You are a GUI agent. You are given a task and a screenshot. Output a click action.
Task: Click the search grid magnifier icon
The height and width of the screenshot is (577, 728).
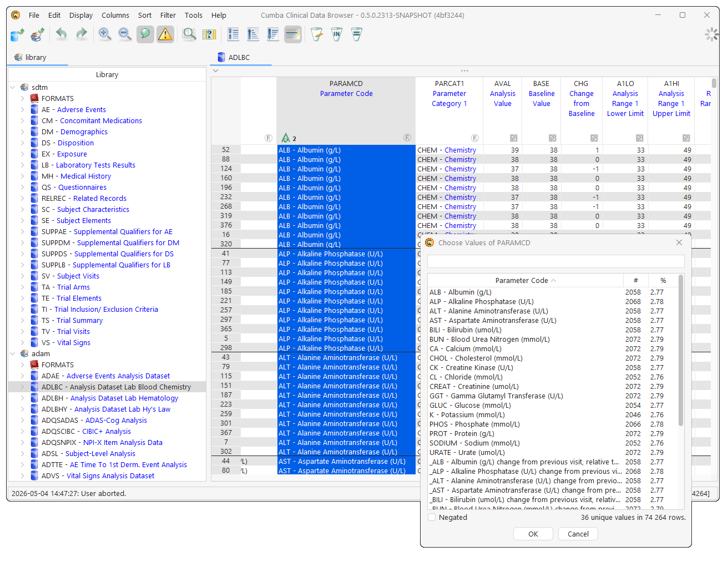coord(189,34)
